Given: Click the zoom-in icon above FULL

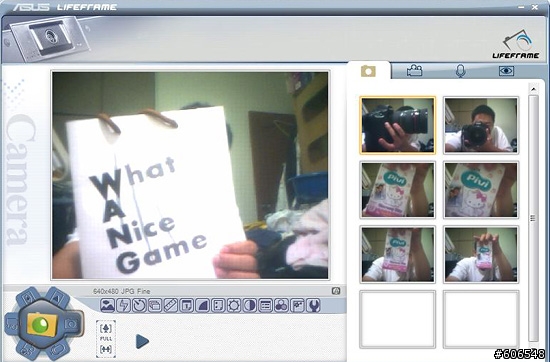Looking at the screenshot, I should 106,328.
